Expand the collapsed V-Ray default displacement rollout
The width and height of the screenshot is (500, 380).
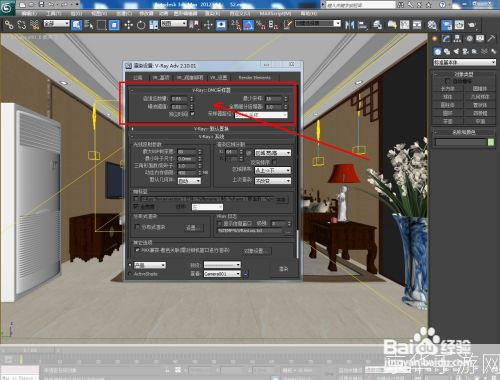(x=212, y=129)
